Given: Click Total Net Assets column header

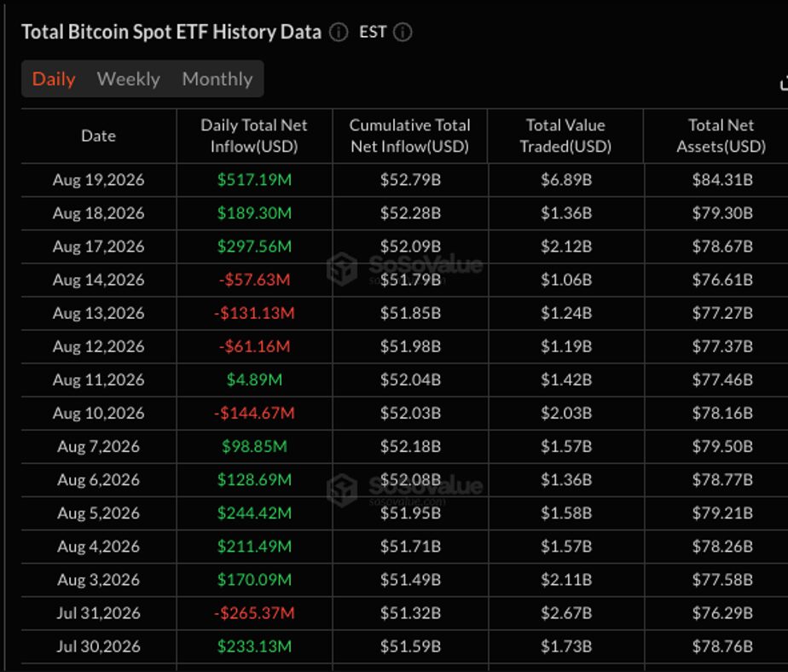Looking at the screenshot, I should coord(721,136).
